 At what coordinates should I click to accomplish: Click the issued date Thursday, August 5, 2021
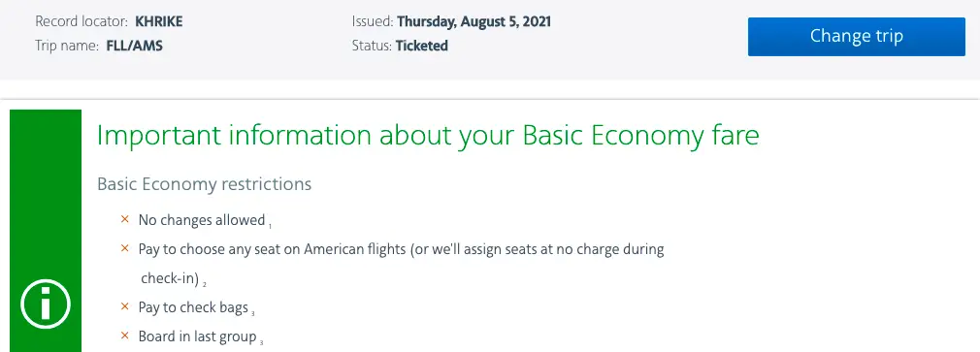[x=474, y=22]
